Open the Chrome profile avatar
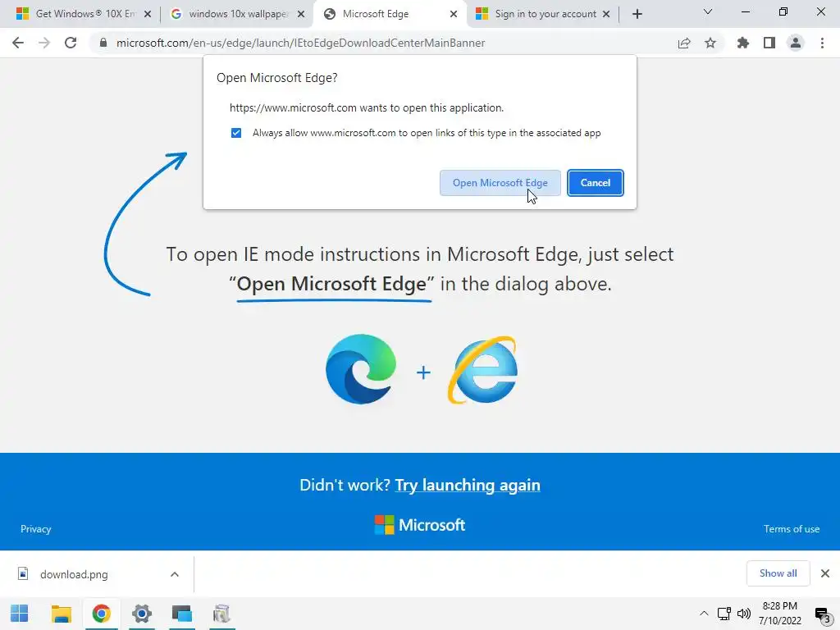Viewport: 840px width, 630px height. coord(796,43)
